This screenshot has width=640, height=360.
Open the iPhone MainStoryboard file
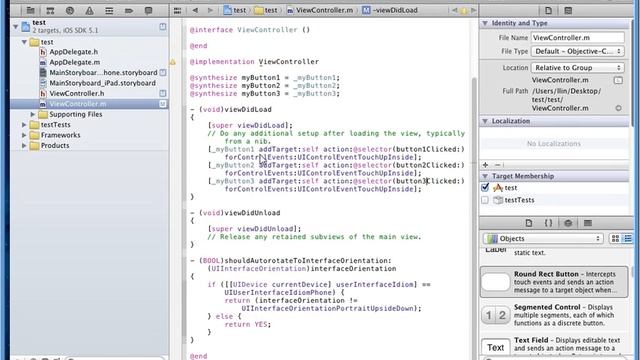coord(103,73)
